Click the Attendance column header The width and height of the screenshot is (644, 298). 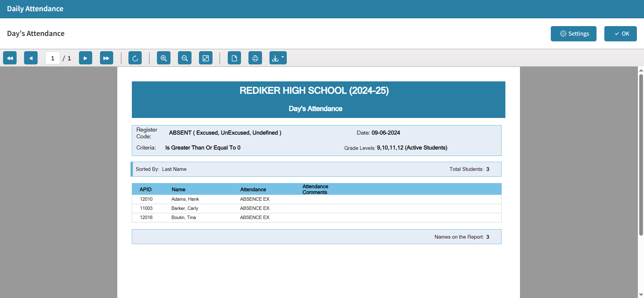point(253,190)
